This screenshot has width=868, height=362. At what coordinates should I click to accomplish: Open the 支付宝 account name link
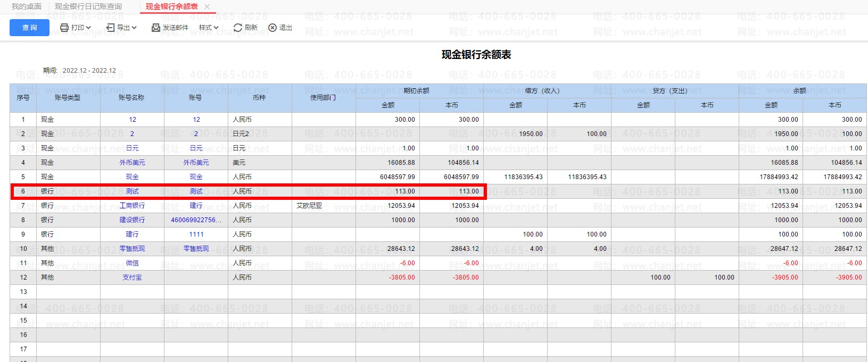coord(132,277)
